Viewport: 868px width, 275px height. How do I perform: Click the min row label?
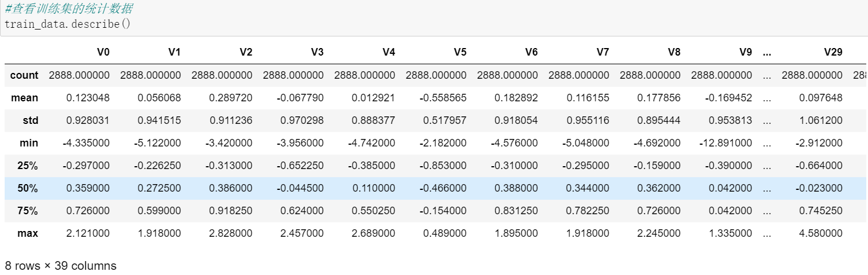[x=30, y=143]
